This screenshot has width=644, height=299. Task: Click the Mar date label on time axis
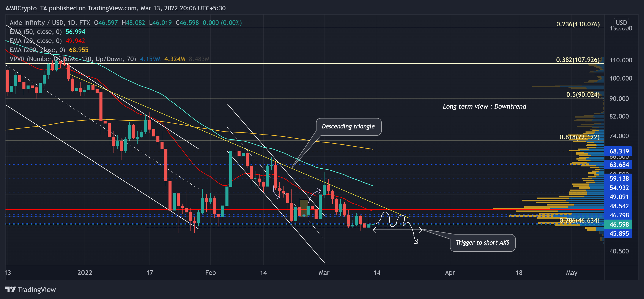[324, 272]
